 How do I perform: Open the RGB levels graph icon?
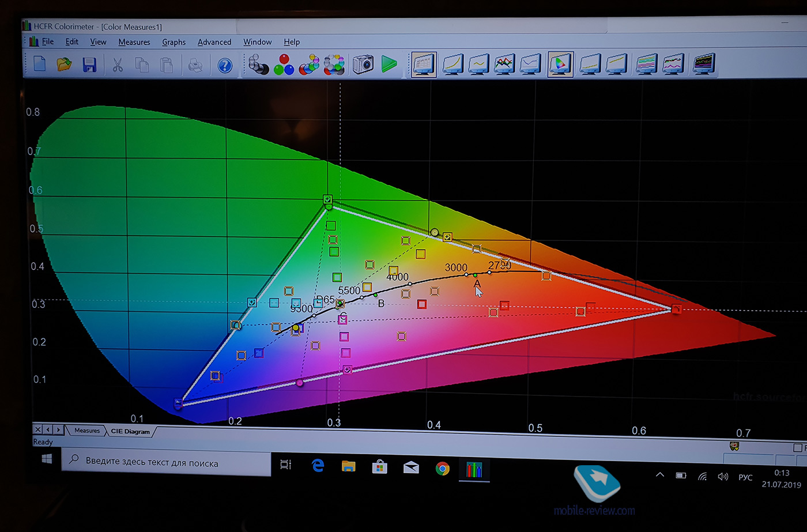pos(504,64)
